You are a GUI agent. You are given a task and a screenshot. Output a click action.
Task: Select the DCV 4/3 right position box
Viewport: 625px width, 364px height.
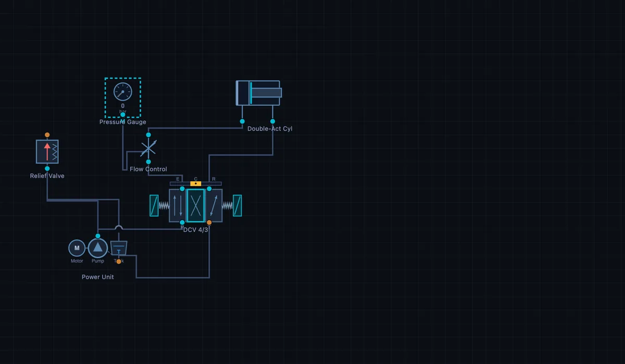point(214,206)
